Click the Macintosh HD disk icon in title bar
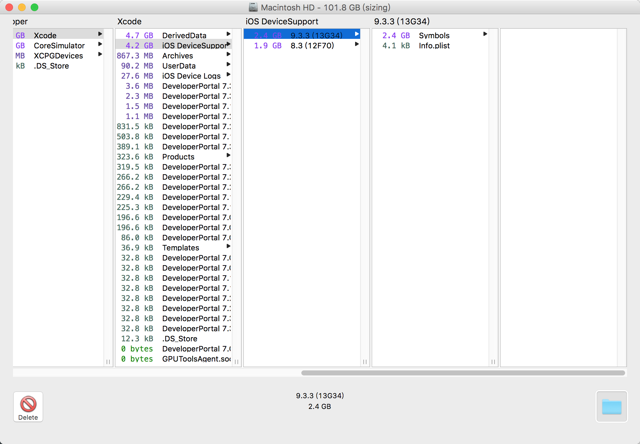 coord(253,7)
